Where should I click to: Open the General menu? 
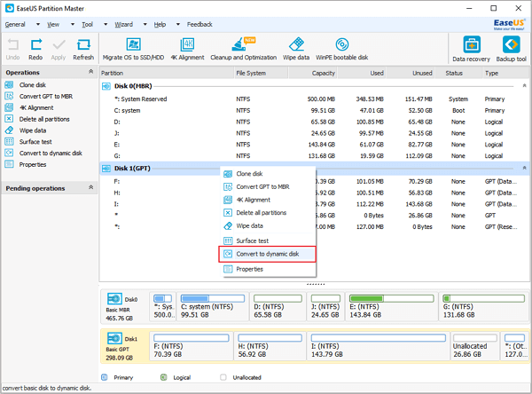(15, 25)
